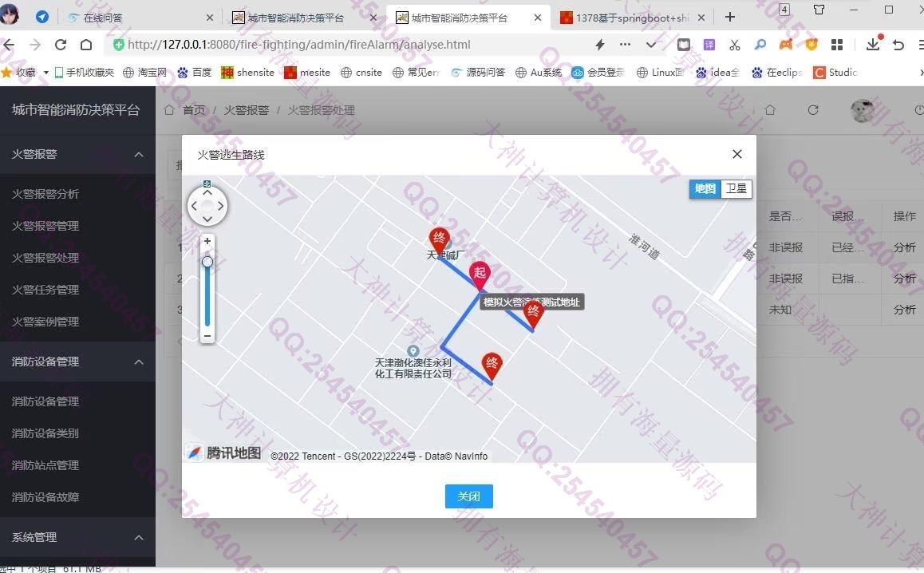This screenshot has width=924, height=573.
Task: Click the 首页 breadcrumb link
Action: tap(194, 110)
